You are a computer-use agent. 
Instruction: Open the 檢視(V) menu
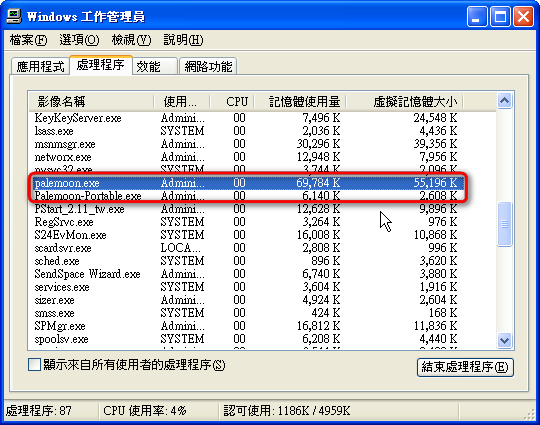131,40
